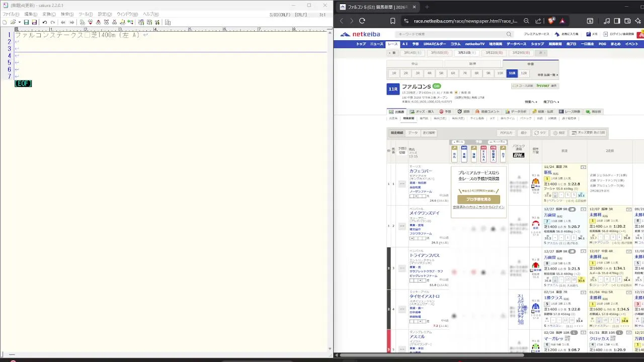Click the PDF出力 button
Screen dimensions: 644x362
(506, 133)
